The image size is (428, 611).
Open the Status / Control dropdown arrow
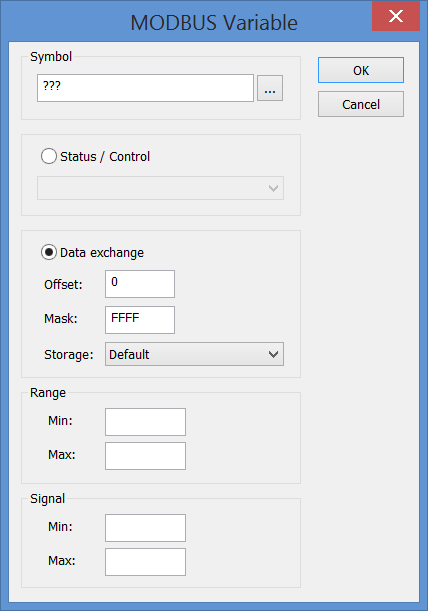point(273,188)
